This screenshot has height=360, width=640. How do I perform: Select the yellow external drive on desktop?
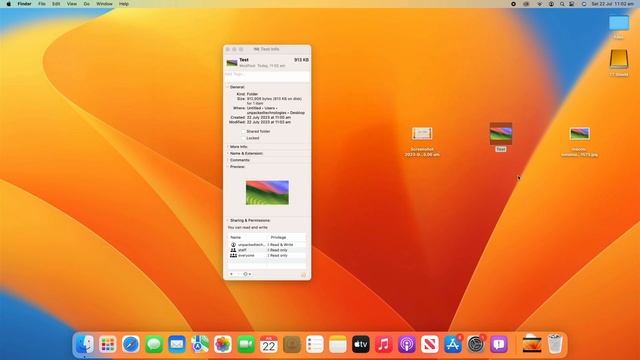[x=619, y=59]
